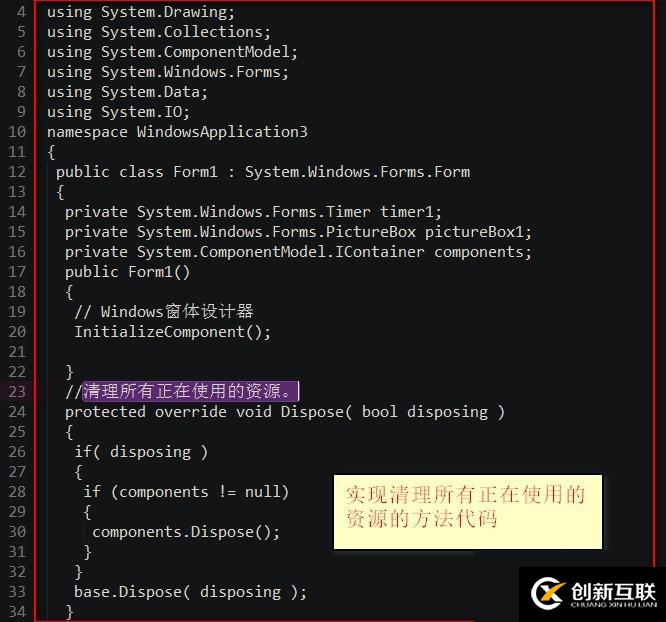Click the IContainer components declaration
The width and height of the screenshot is (666, 622).
click(298, 252)
